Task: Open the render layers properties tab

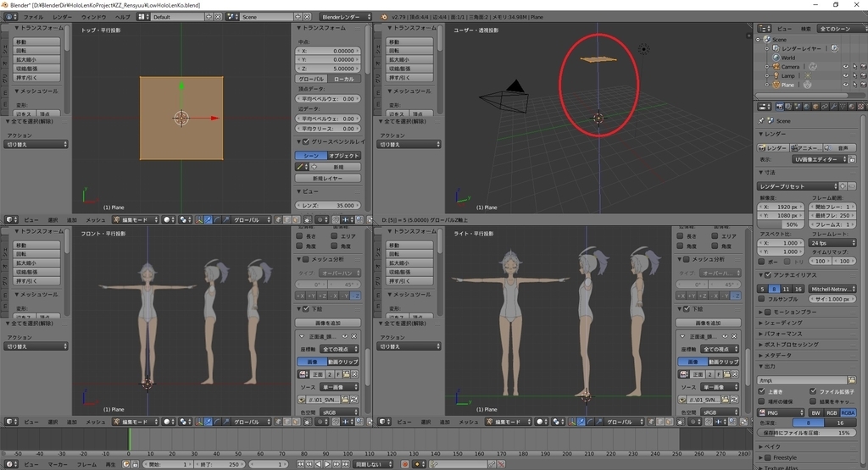Action: (x=788, y=106)
